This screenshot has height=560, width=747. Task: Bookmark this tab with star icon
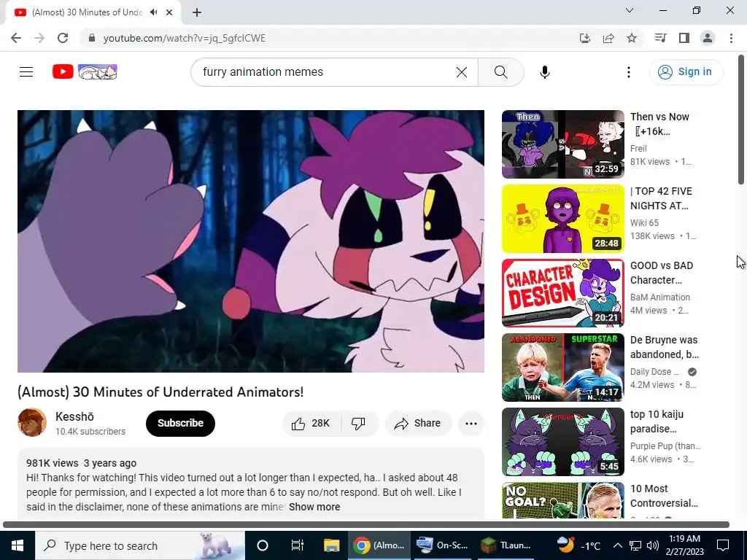coord(632,38)
